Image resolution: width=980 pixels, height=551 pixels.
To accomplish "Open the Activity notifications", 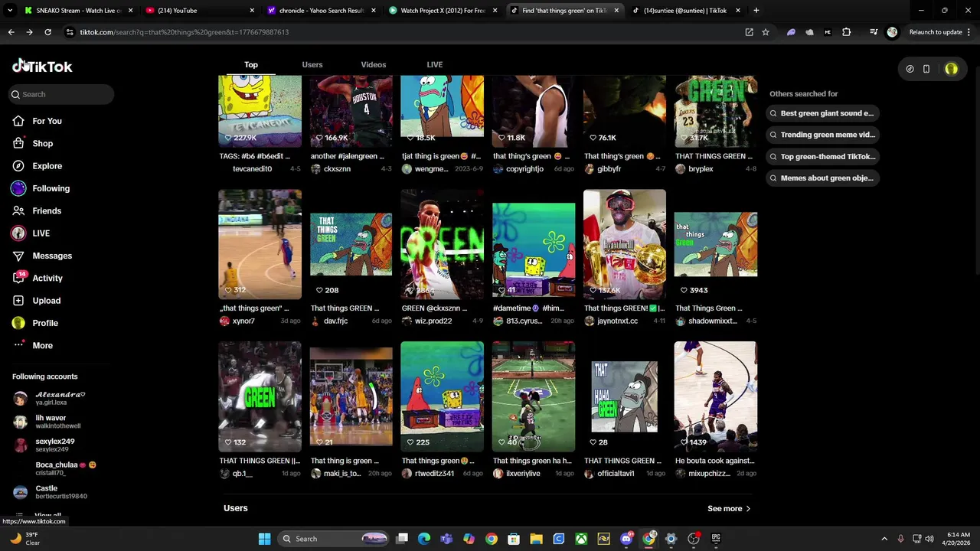I will (x=47, y=278).
